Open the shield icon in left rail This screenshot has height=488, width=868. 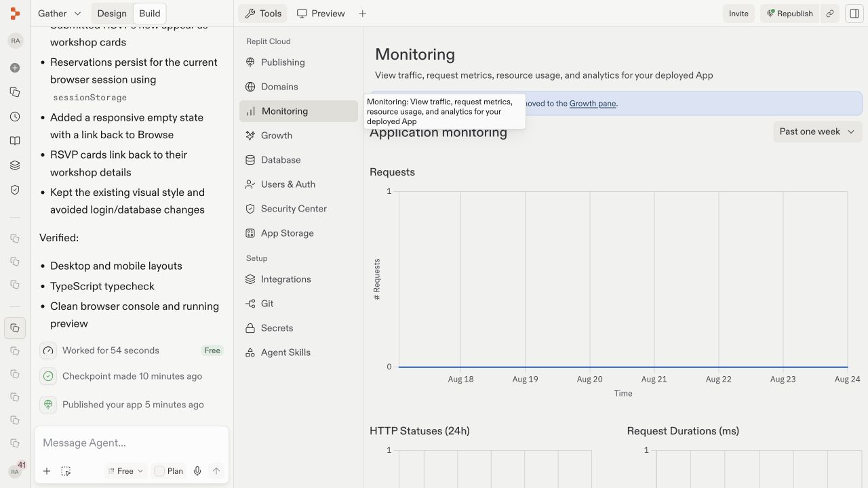15,190
